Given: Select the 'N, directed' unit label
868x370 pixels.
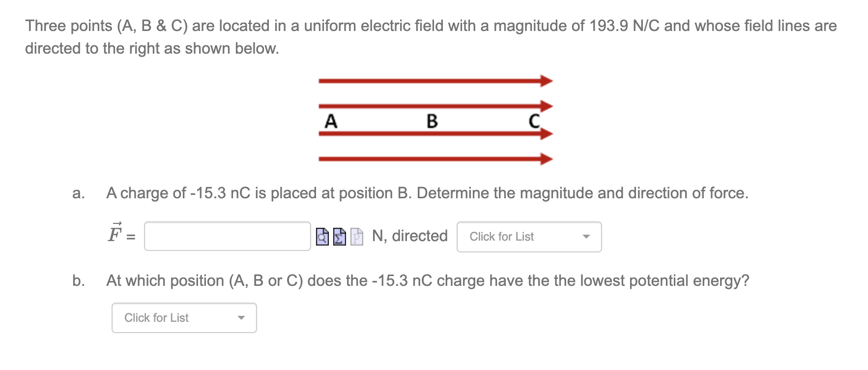Looking at the screenshot, I should click(x=409, y=236).
